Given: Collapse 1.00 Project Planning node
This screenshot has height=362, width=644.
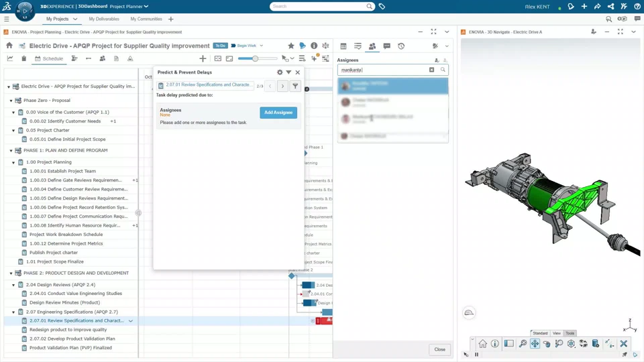Looking at the screenshot, I should pyautogui.click(x=13, y=162).
